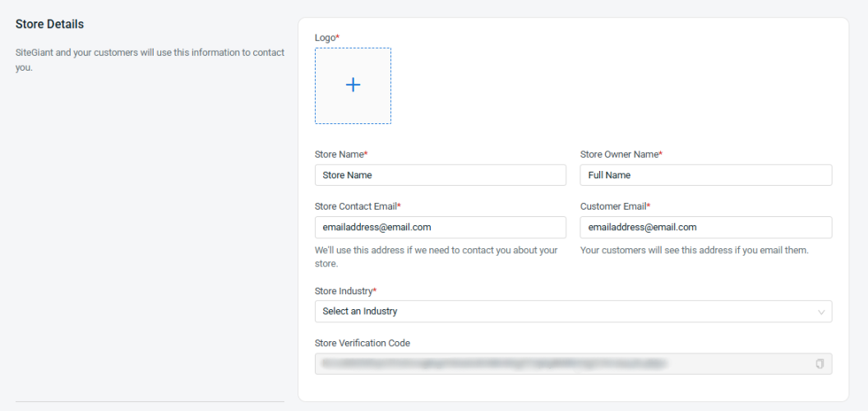Click the SiteGiant contact information description text
Viewport: 868px width, 411px height.
[x=150, y=53]
